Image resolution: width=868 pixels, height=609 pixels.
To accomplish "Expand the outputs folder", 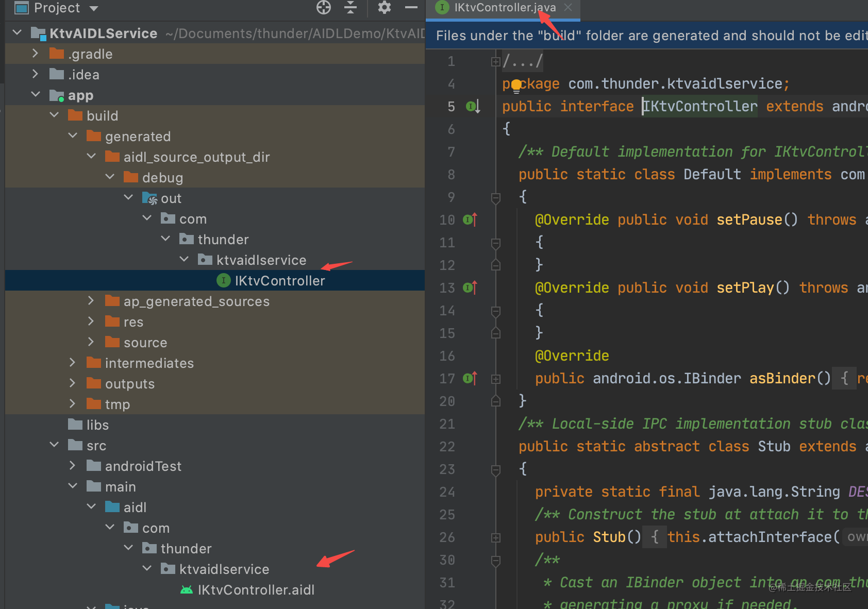I will pos(72,383).
